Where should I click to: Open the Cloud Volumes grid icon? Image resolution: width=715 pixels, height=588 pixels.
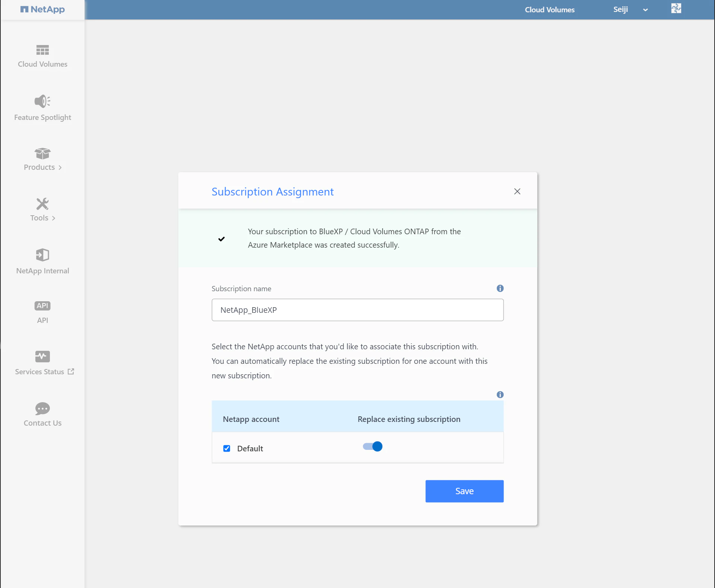pyautogui.click(x=42, y=50)
